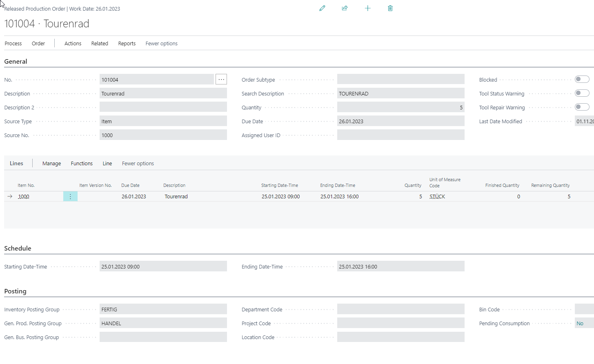
Task: Click the pencil edit icon
Action: (322, 8)
